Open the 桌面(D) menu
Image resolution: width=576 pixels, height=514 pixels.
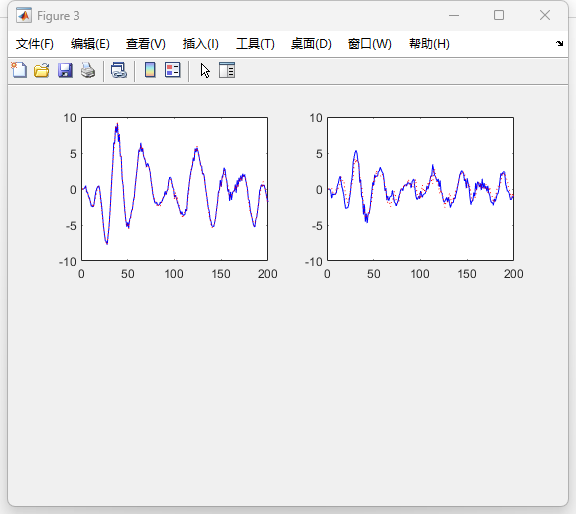pyautogui.click(x=311, y=44)
